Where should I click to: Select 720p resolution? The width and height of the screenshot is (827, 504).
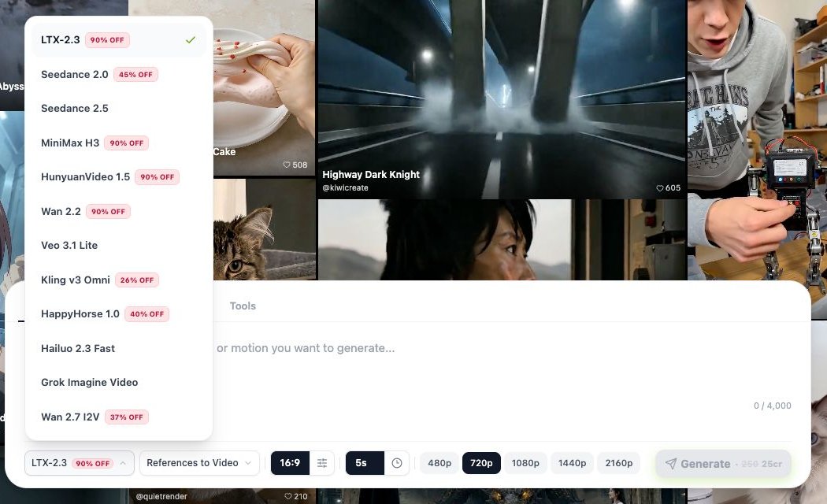(481, 463)
